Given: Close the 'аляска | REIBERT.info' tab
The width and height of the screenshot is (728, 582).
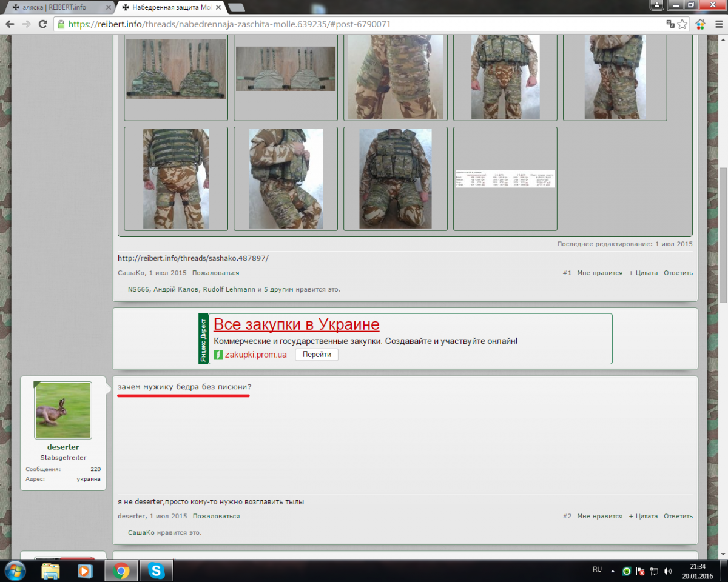Looking at the screenshot, I should [109, 8].
